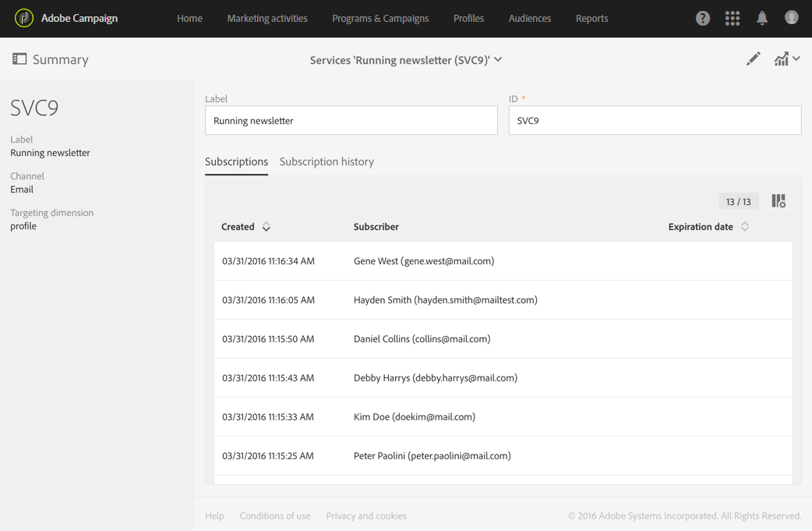The height and width of the screenshot is (531, 812).
Task: Open the Marketing activities menu
Action: coord(267,17)
